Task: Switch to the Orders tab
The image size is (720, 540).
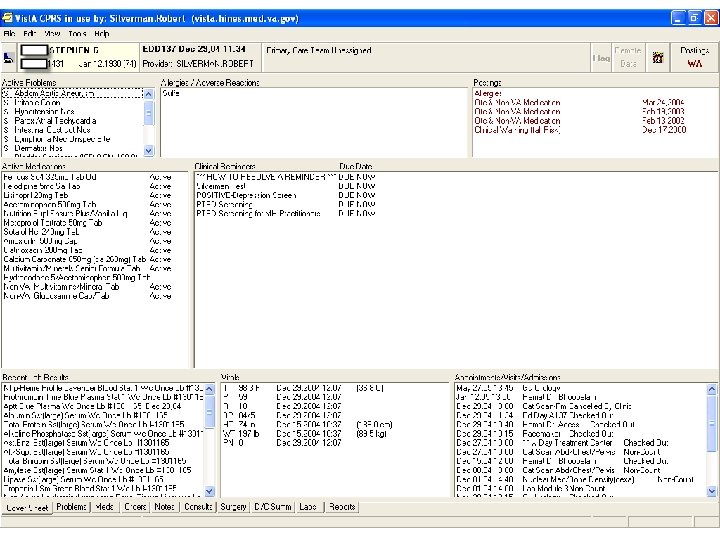Action: (x=135, y=507)
